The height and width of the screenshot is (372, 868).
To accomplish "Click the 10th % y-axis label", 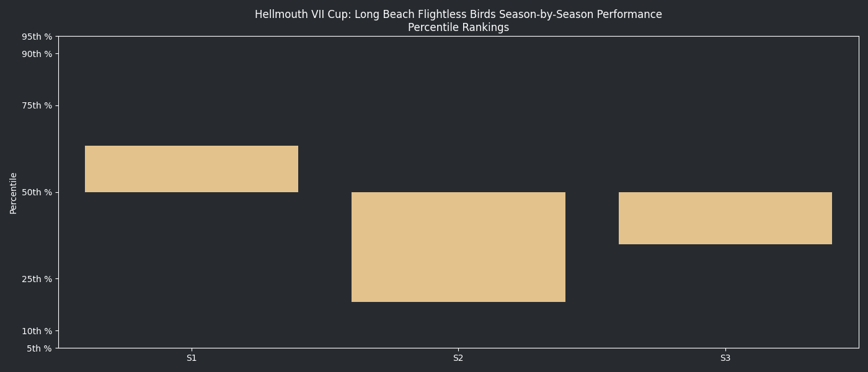I will pos(37,331).
